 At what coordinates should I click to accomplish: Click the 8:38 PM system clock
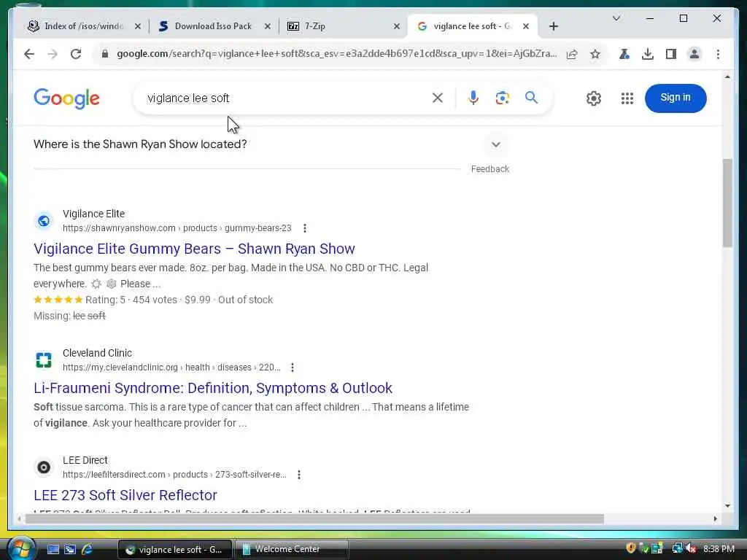719,549
